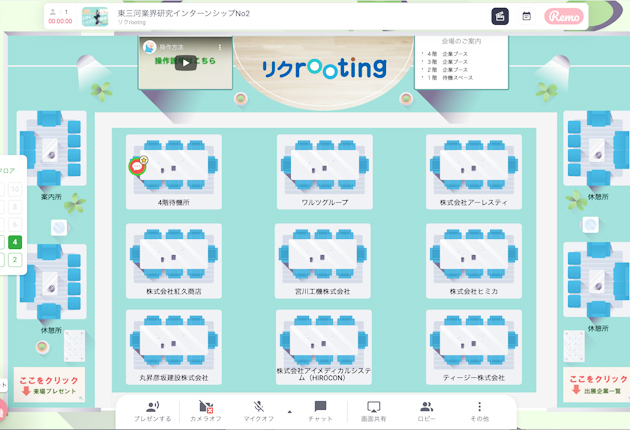Viewport: 630px width, 430px height.
Task: Join the 丸昇彦坂建設株式会社 table
Action: tap(174, 347)
